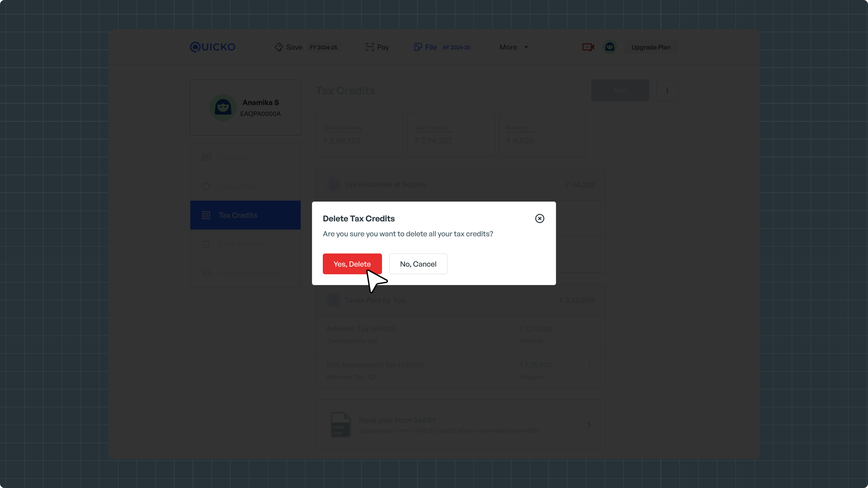
Task: Select Tax Credits in the sidebar
Action: click(x=245, y=215)
